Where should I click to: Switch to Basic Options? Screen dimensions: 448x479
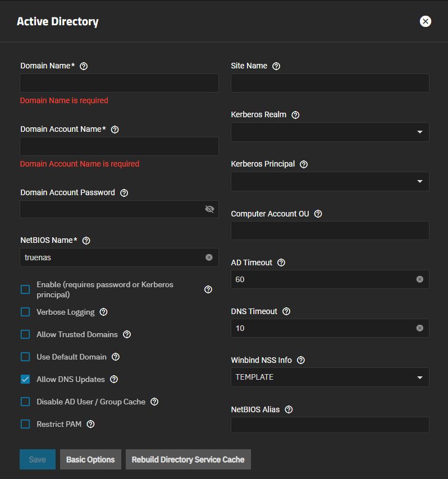pos(90,459)
